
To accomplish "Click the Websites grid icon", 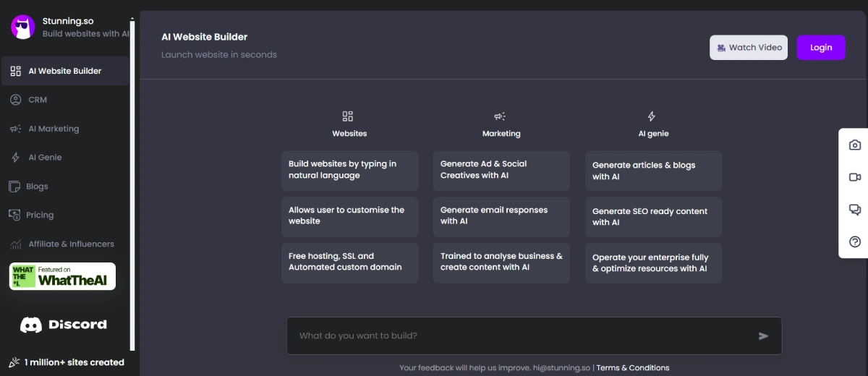I will (348, 116).
